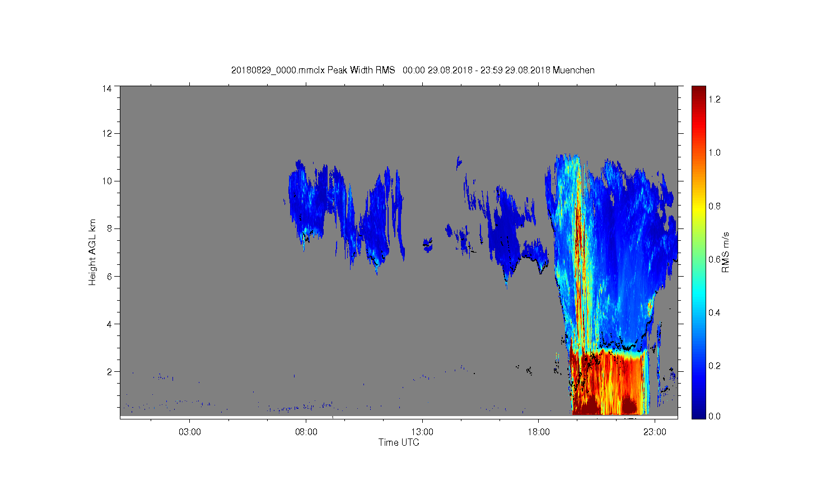The height and width of the screenshot is (504, 840).
Task: Click the '03:00' time tick label
Action: coord(190,432)
